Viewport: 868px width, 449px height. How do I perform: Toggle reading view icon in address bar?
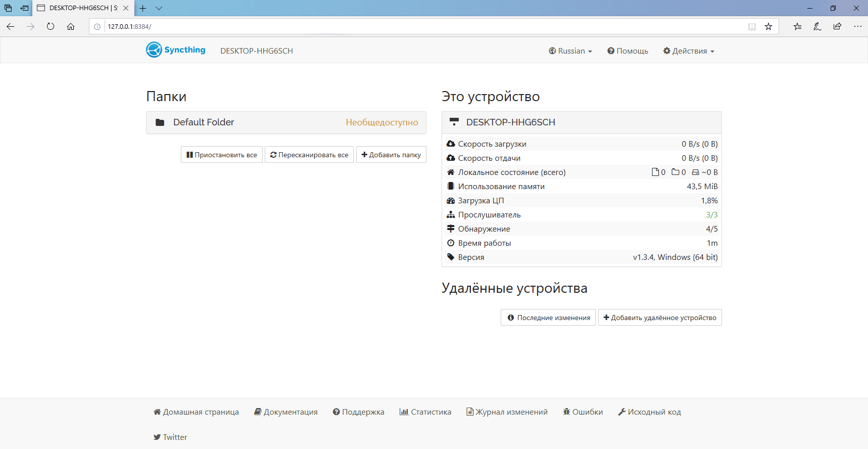coord(752,27)
